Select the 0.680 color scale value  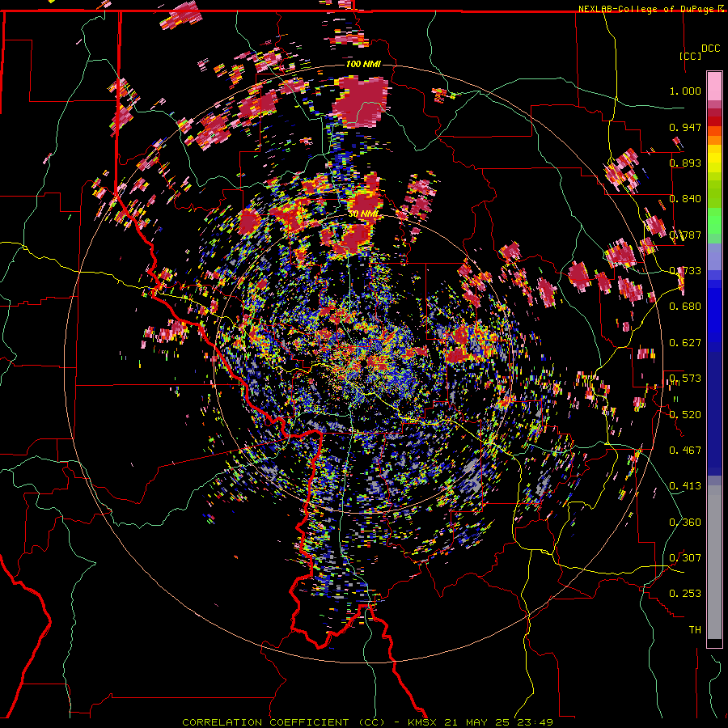click(685, 307)
